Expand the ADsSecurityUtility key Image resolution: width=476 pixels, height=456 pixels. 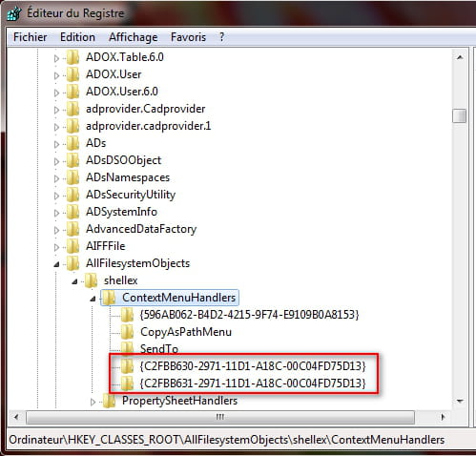56,196
